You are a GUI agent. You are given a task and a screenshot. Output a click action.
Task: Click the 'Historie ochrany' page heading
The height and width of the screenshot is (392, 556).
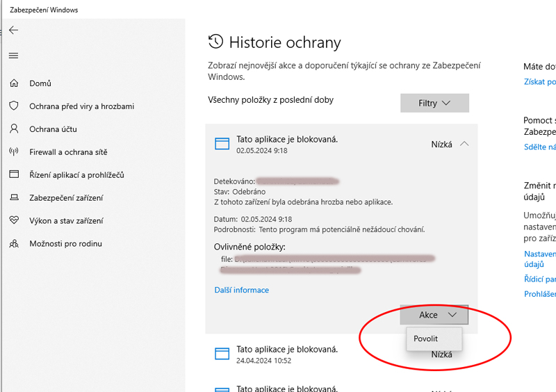click(x=285, y=42)
